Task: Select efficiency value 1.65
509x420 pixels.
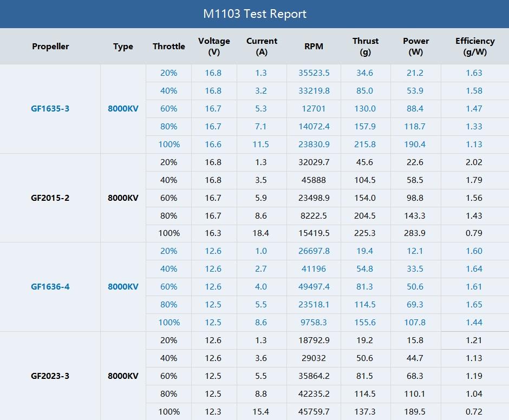Action: [474, 305]
